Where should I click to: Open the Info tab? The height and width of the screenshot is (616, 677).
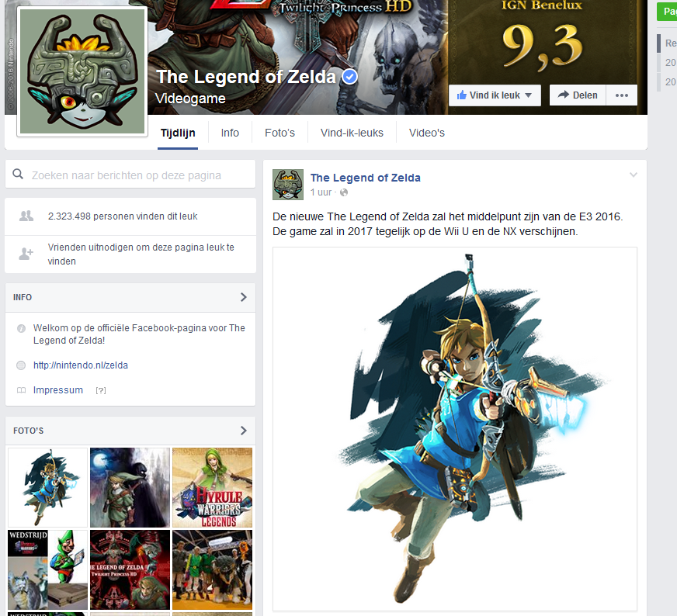click(x=230, y=133)
